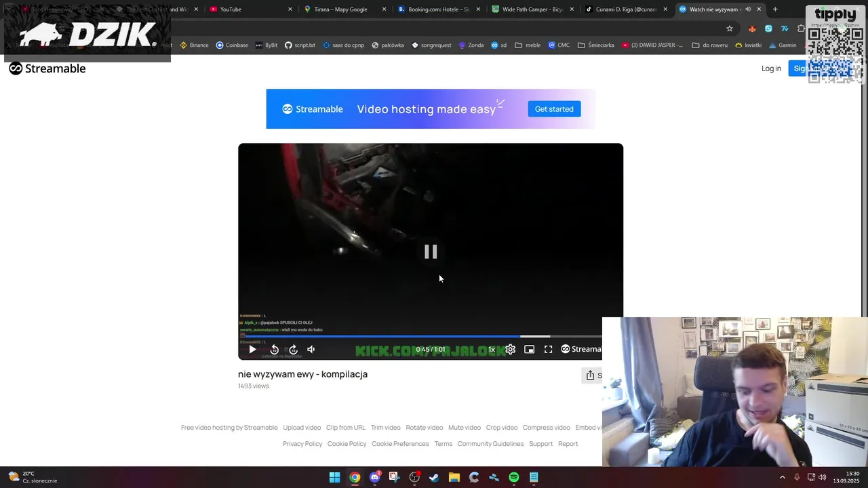Screen dimensions: 868x488
Task: Open Trim video link
Action: click(x=386, y=428)
